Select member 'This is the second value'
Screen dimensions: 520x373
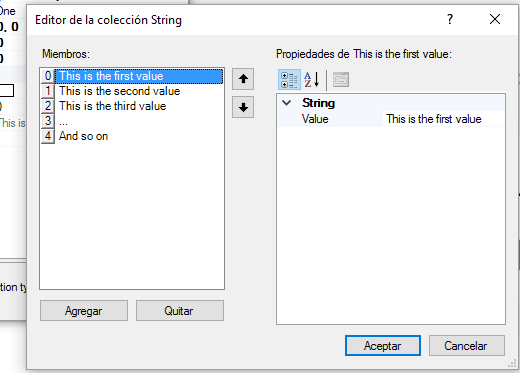coord(119,91)
